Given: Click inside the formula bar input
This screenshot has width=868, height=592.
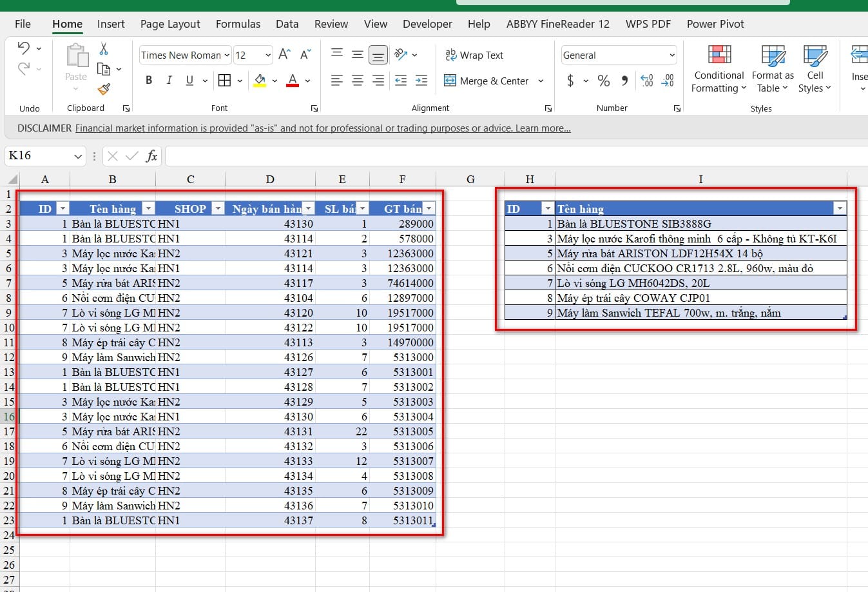Looking at the screenshot, I should [x=516, y=155].
